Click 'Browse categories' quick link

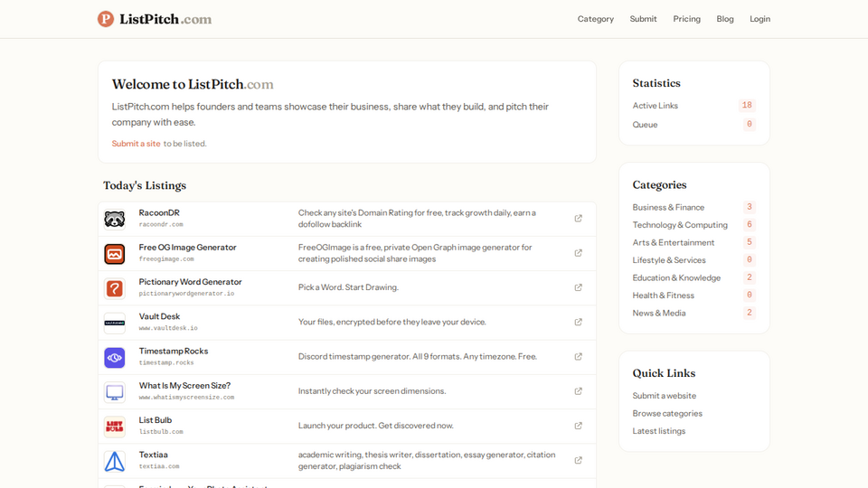pos(667,413)
